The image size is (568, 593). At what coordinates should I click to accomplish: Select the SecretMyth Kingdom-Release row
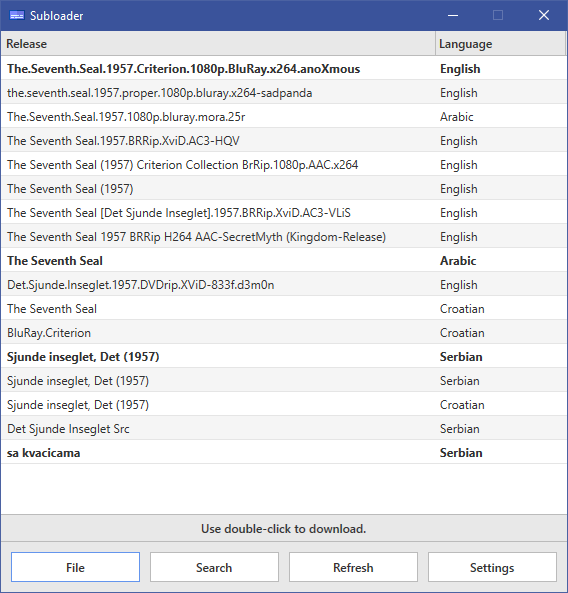(284, 237)
